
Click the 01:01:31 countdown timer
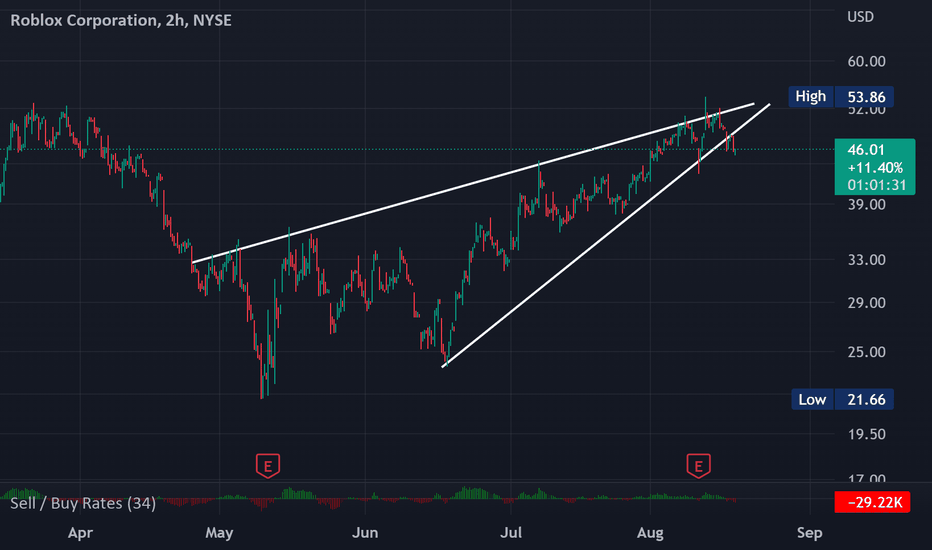[x=877, y=185]
